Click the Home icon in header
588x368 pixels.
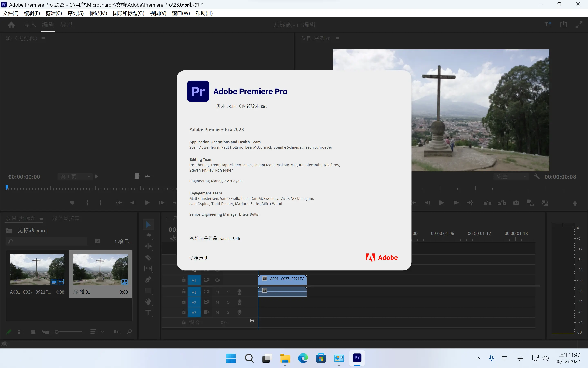coord(11,25)
